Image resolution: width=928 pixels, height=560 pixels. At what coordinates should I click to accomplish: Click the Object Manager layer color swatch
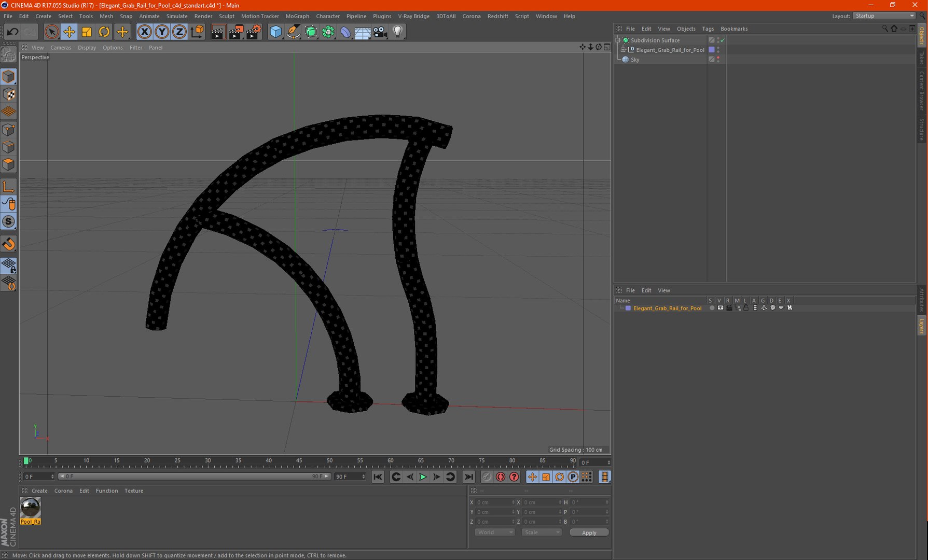pos(712,50)
